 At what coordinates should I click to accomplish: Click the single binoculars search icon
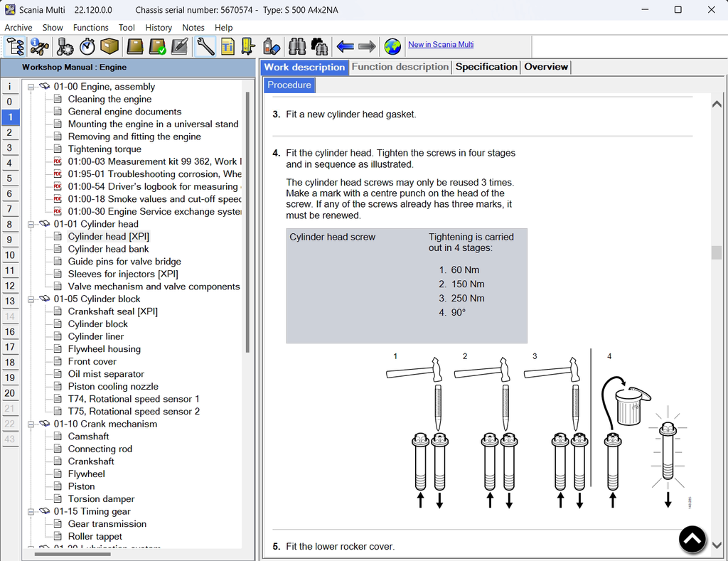(x=297, y=47)
